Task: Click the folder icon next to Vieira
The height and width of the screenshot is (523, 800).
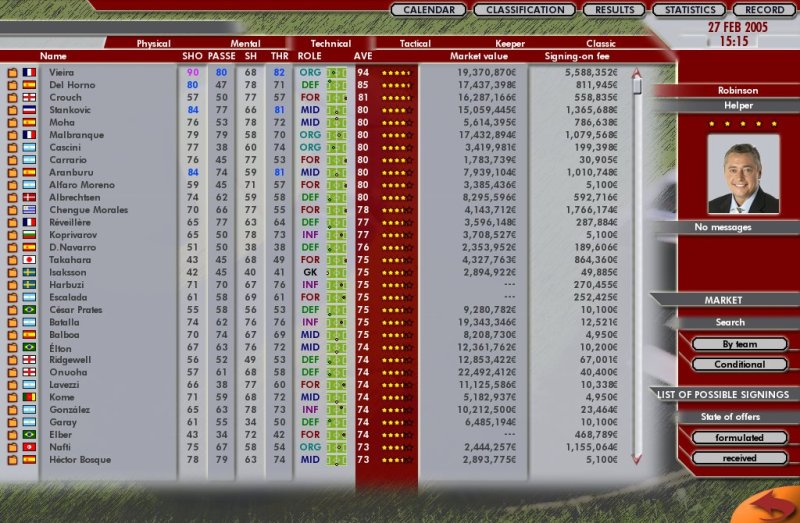Action: (x=13, y=73)
